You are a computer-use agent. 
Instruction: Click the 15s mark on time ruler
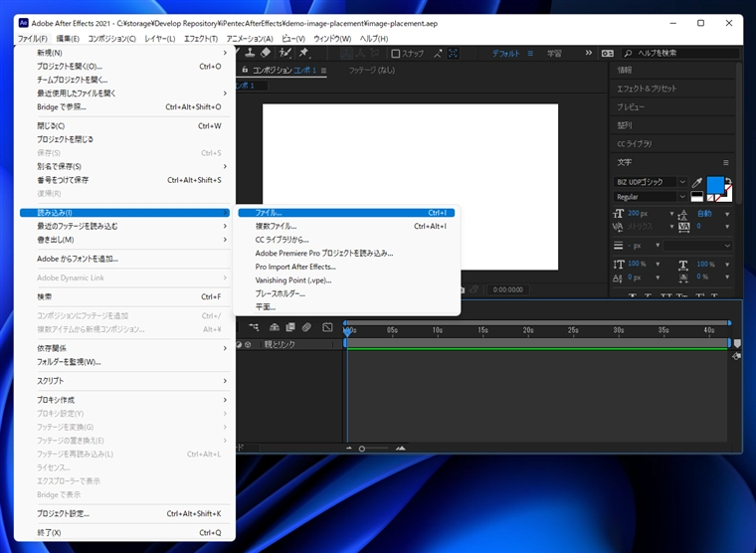click(482, 330)
